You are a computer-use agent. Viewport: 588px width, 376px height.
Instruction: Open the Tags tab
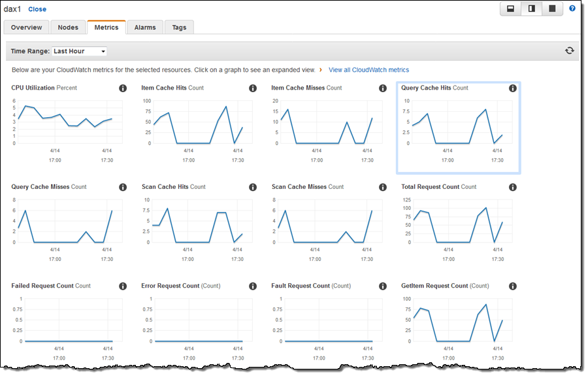[x=179, y=27]
